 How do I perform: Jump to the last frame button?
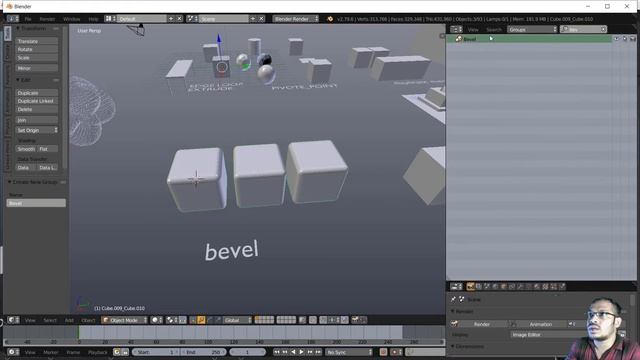(x=318, y=352)
